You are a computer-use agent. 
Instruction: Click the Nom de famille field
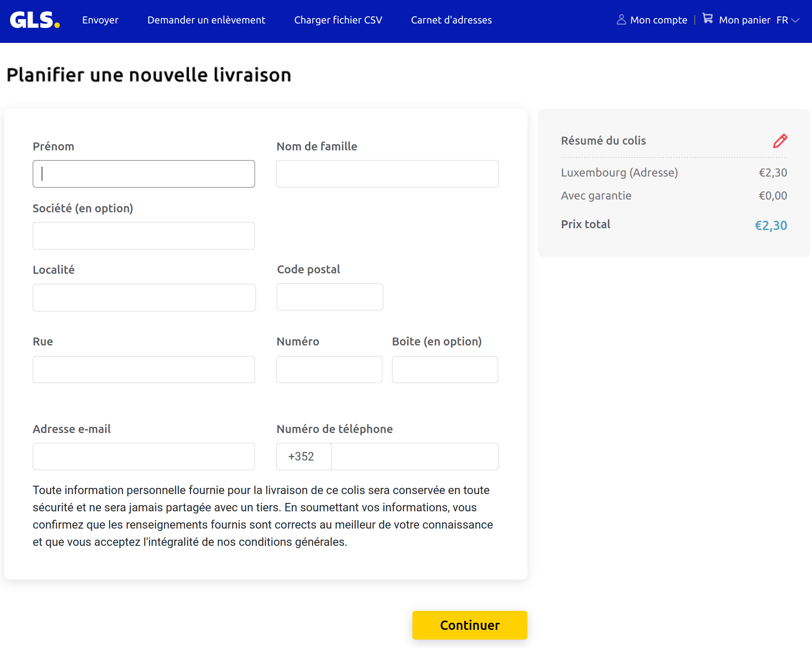pos(387,174)
